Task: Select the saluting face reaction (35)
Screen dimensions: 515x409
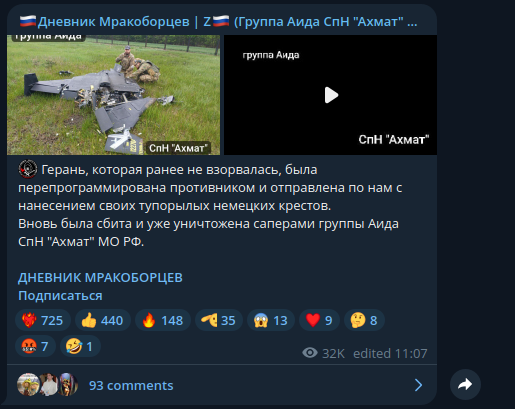Action: tap(219, 320)
